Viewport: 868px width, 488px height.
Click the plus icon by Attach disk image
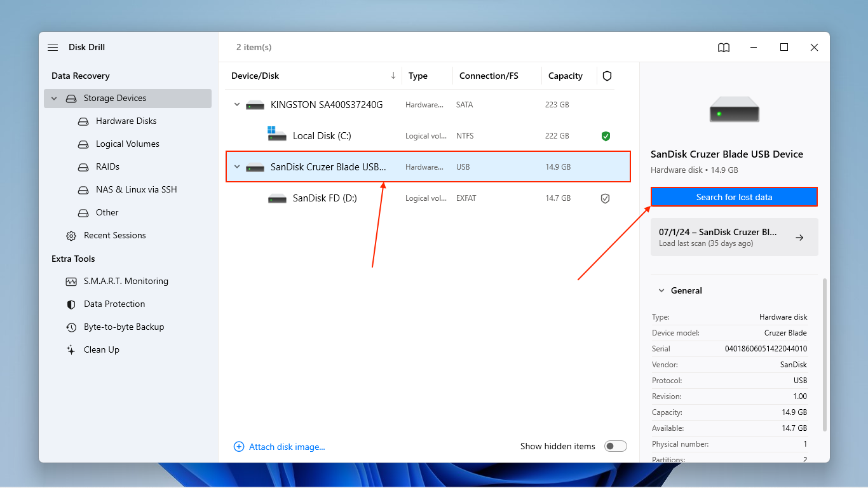click(x=239, y=447)
